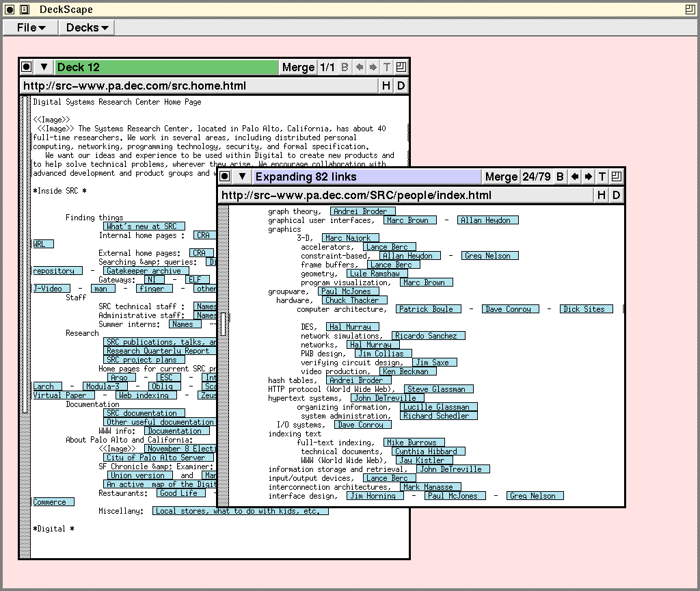Click the T icon in Deck 12
This screenshot has width=700, height=591.
tap(387, 68)
